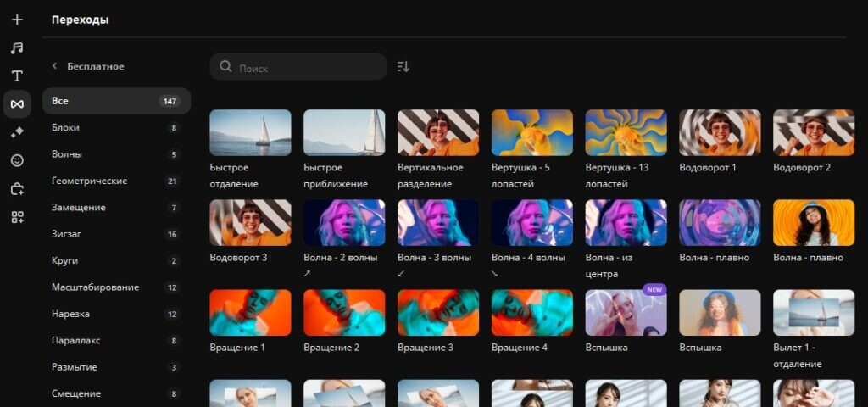The width and height of the screenshot is (868, 407).
Task: Open the sparkle Effects sidebar icon
Action: click(17, 131)
